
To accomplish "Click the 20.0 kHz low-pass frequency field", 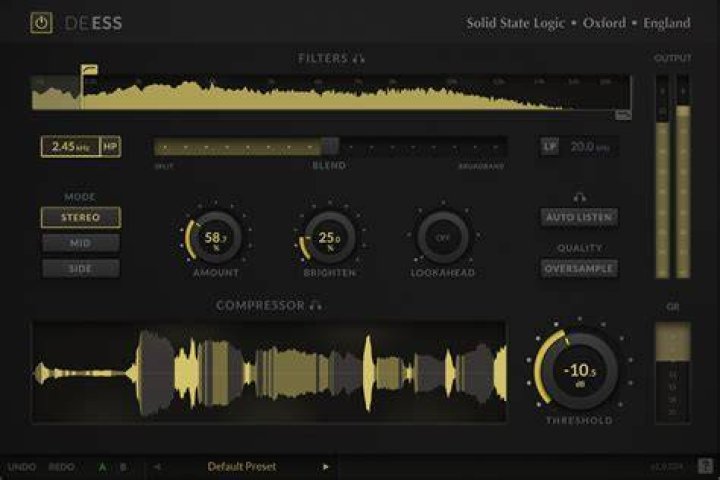I will 590,147.
